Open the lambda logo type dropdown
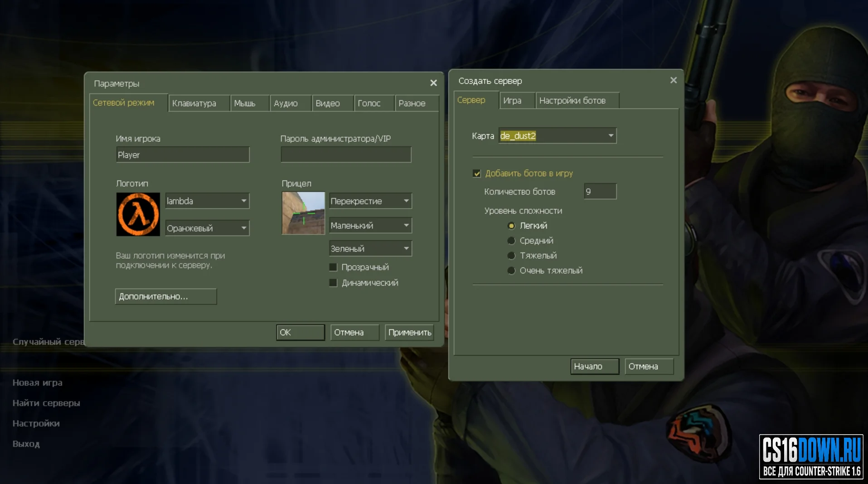This screenshot has width=868, height=484. click(208, 201)
